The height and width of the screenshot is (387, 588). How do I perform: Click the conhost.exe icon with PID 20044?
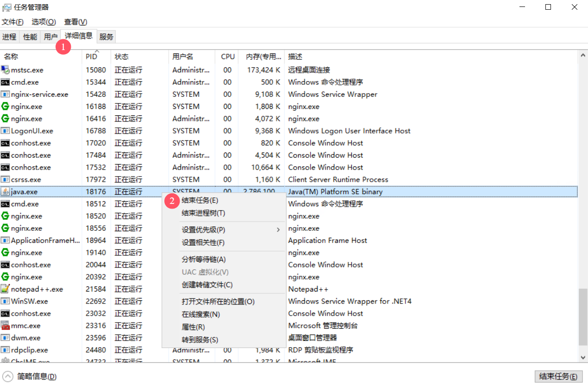click(5, 265)
